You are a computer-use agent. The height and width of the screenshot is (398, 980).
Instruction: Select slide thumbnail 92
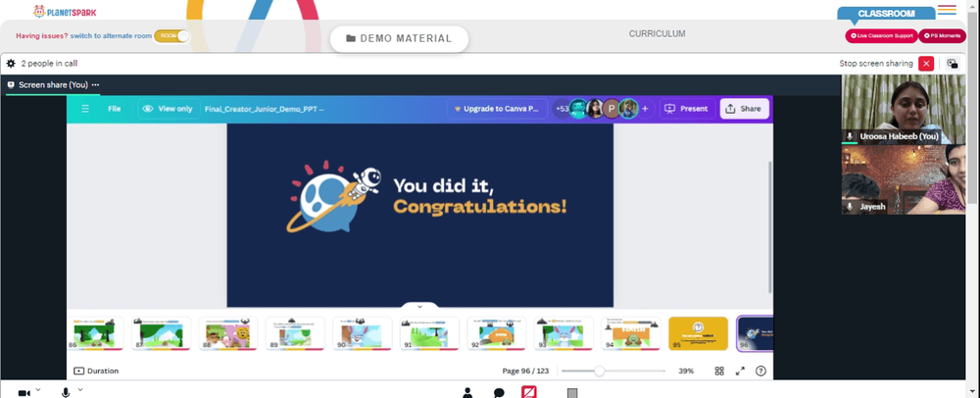[x=497, y=333]
